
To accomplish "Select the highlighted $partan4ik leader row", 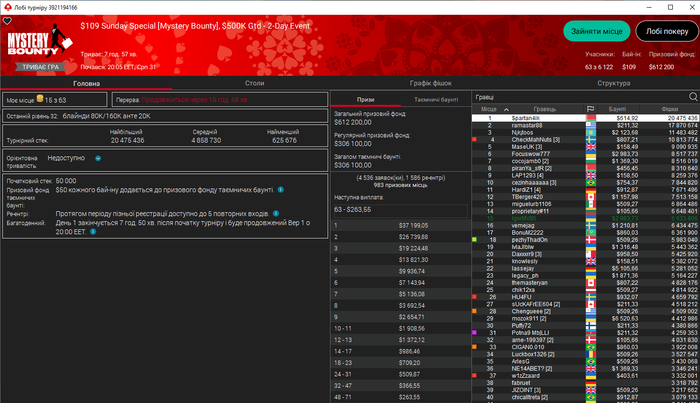I will pyautogui.click(x=585, y=118).
